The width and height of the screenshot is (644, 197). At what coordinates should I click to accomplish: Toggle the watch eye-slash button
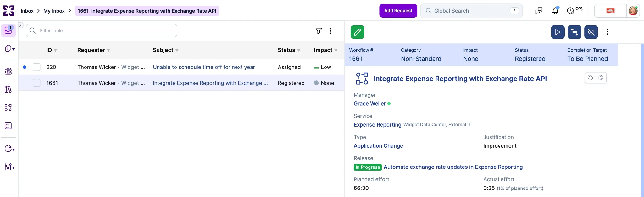coord(591,32)
